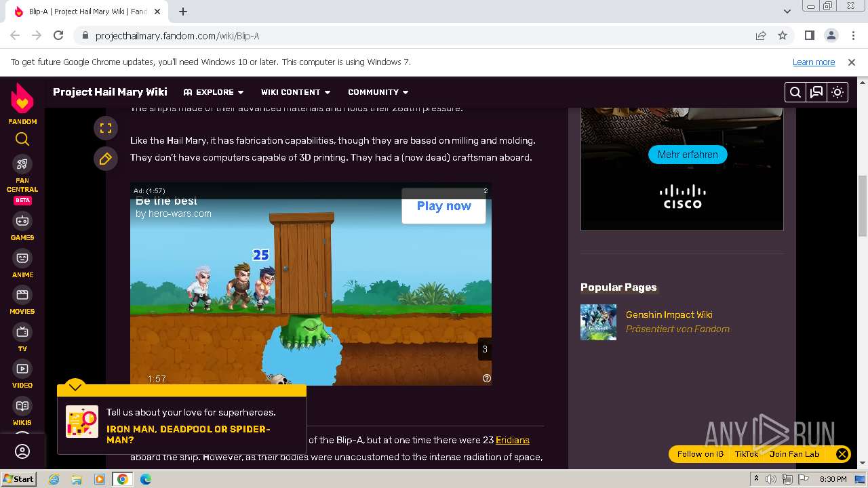Viewport: 868px width, 488px height.
Task: Select the Blip-A Project Hail Mary tab
Action: pyautogui.click(x=88, y=12)
